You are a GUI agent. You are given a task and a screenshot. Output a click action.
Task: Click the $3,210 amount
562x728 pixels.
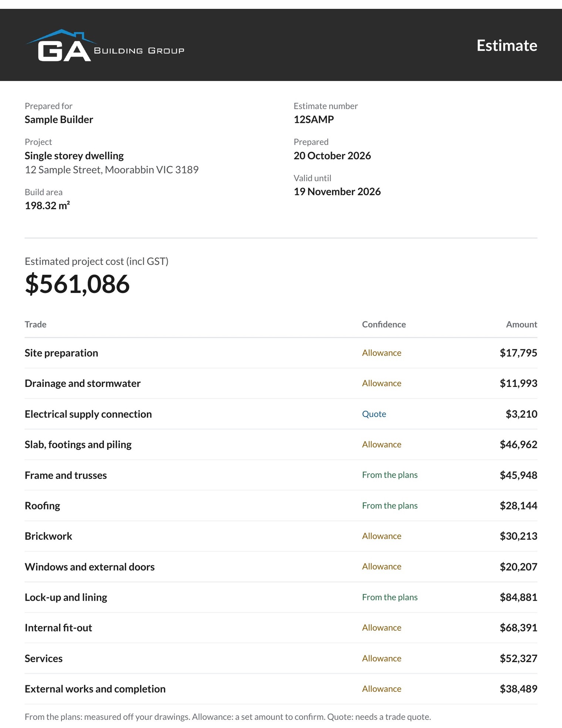521,414
